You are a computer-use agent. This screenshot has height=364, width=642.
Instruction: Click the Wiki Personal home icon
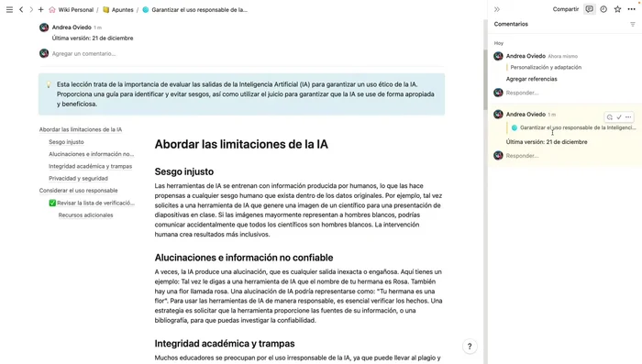coord(52,9)
